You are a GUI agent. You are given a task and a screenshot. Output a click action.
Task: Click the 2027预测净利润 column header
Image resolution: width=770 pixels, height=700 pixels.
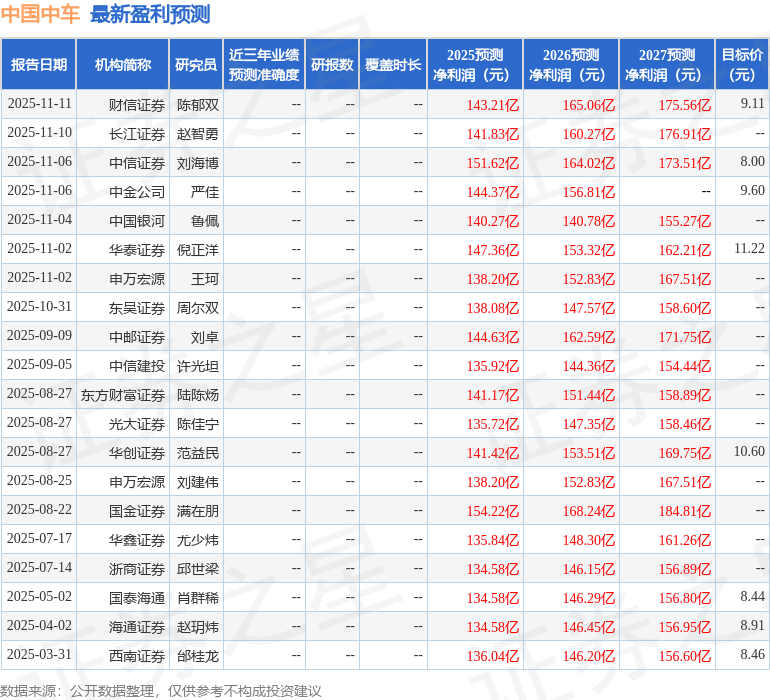667,65
